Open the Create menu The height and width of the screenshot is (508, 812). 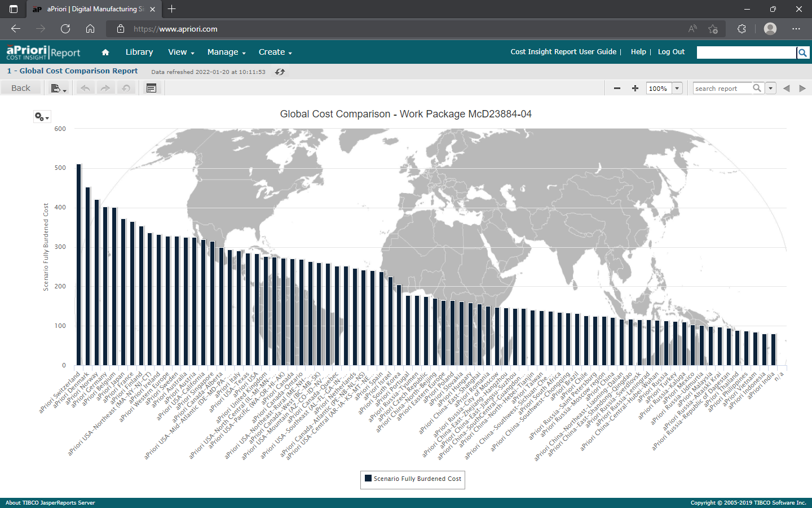pyautogui.click(x=275, y=52)
